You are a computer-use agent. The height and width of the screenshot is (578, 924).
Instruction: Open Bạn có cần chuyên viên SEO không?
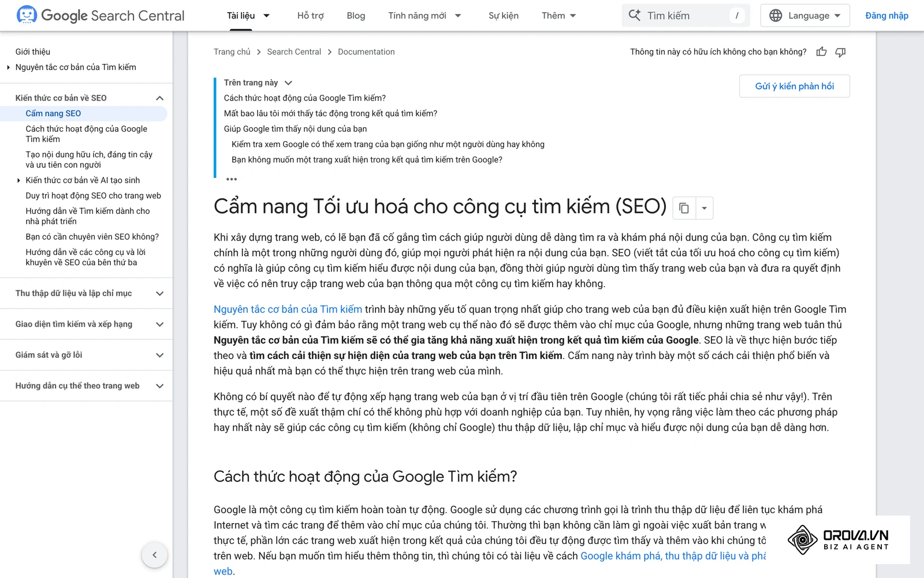click(92, 237)
